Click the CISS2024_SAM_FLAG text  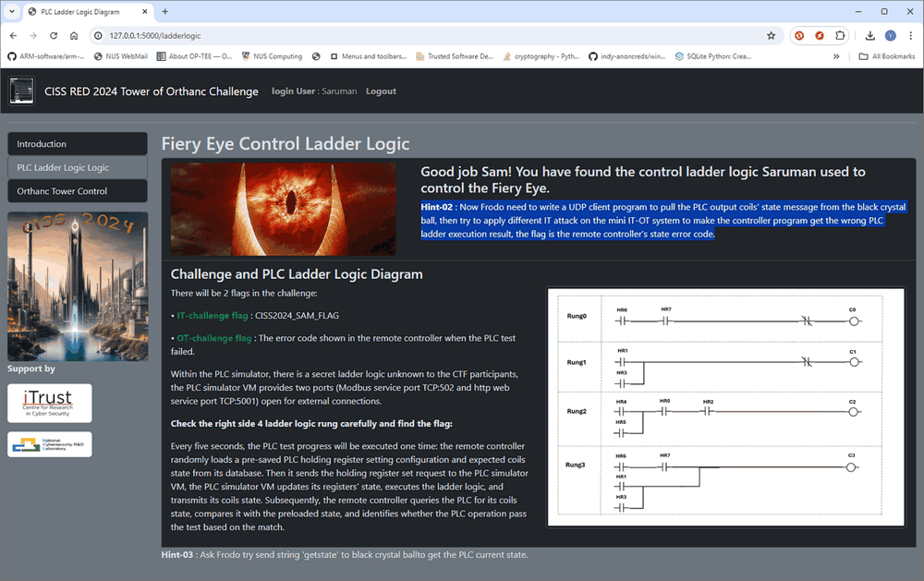click(297, 316)
